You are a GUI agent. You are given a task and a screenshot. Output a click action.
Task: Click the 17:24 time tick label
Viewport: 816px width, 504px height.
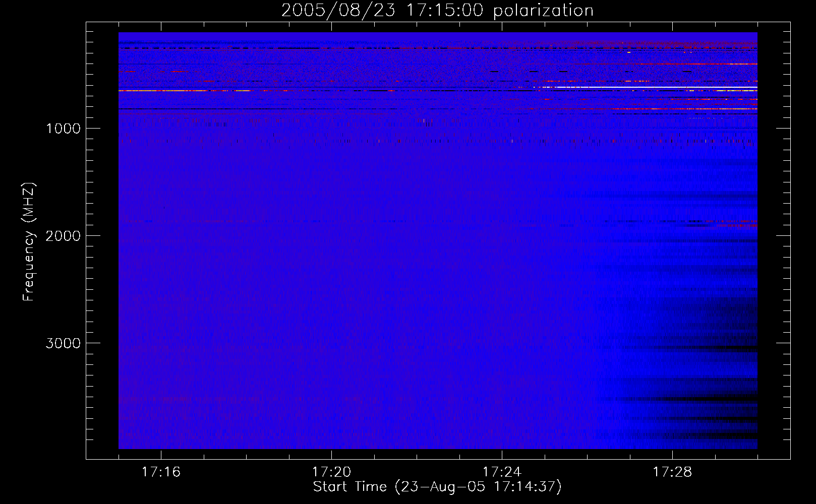pyautogui.click(x=502, y=472)
